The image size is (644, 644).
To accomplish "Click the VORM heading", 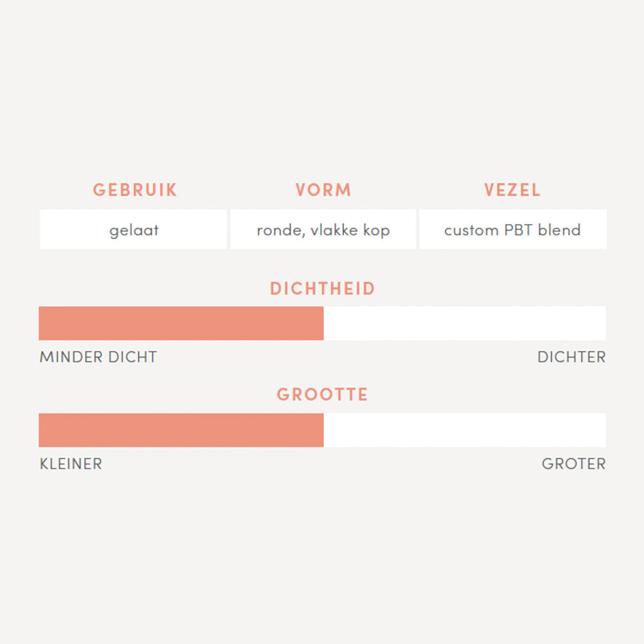I will pos(323,190).
